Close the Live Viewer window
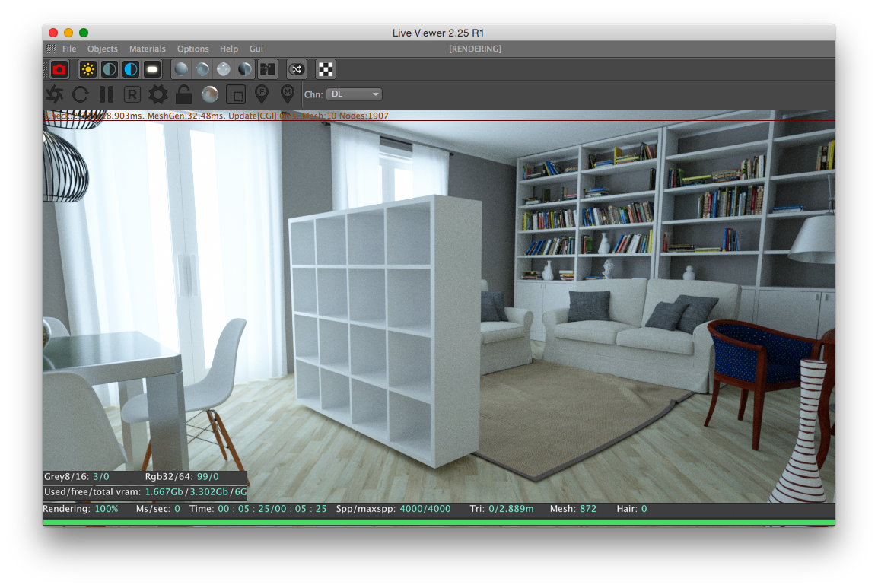This screenshot has height=588, width=878. coord(54,33)
